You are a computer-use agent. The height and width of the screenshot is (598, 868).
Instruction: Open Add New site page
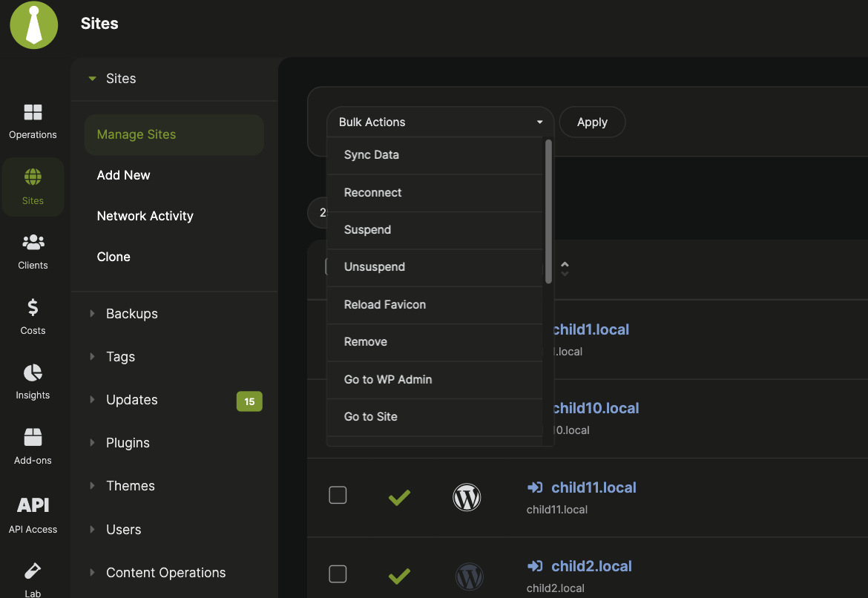coord(123,176)
